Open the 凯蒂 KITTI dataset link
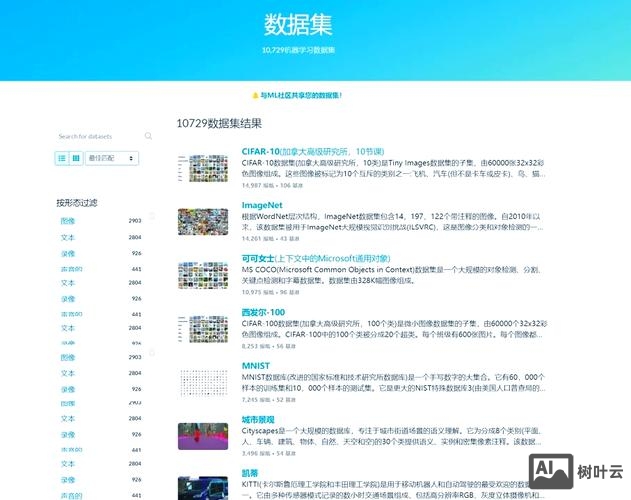631x500 pixels. (250, 473)
